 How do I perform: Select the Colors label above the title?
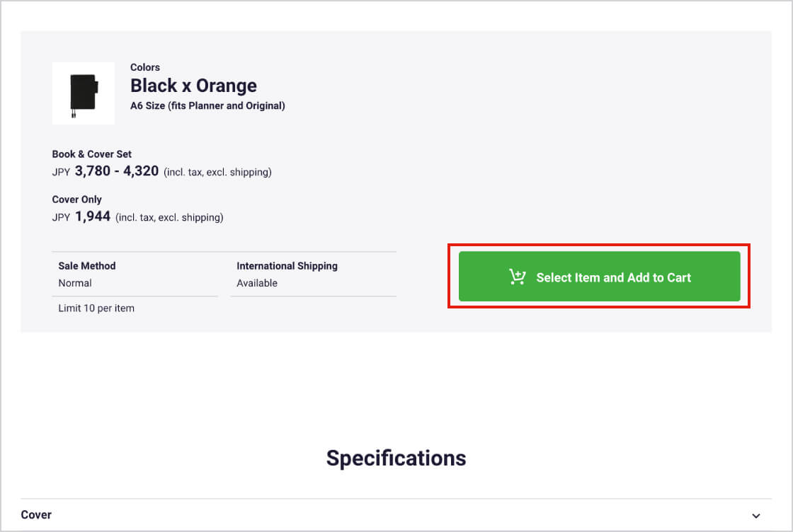point(145,67)
